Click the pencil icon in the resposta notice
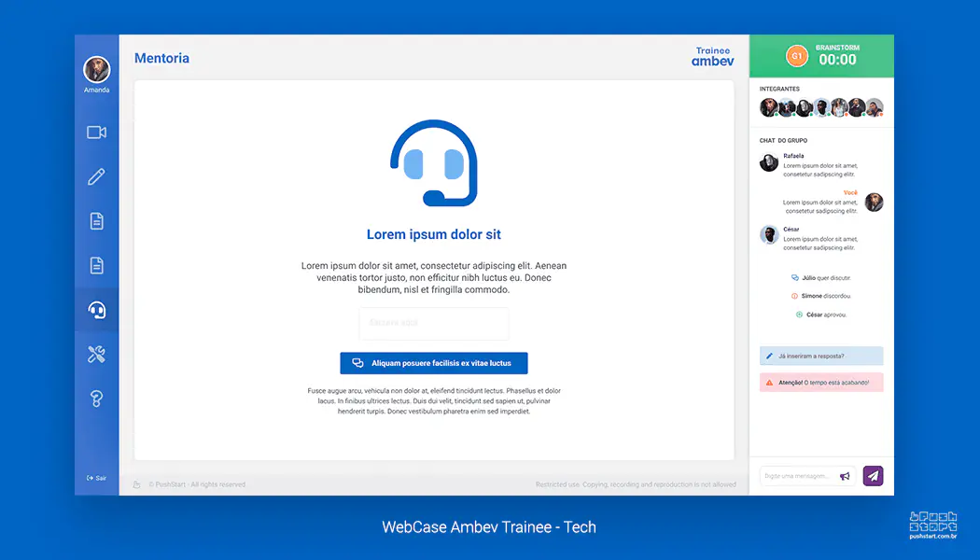The height and width of the screenshot is (560, 980). coord(769,357)
